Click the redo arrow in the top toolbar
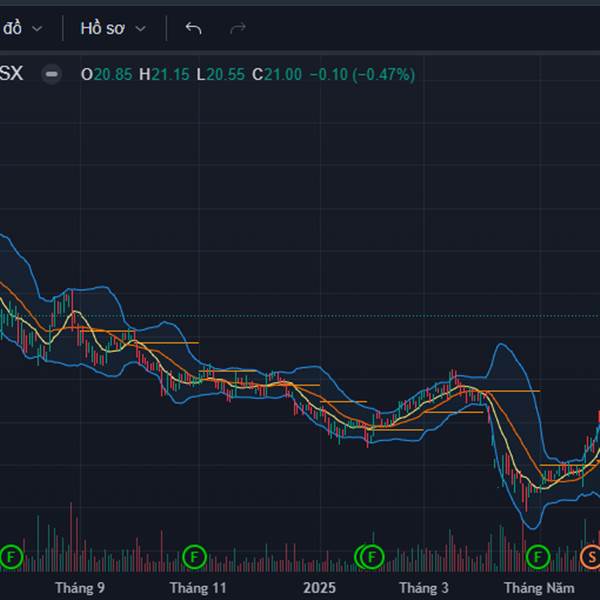The width and height of the screenshot is (600, 600). 238,28
